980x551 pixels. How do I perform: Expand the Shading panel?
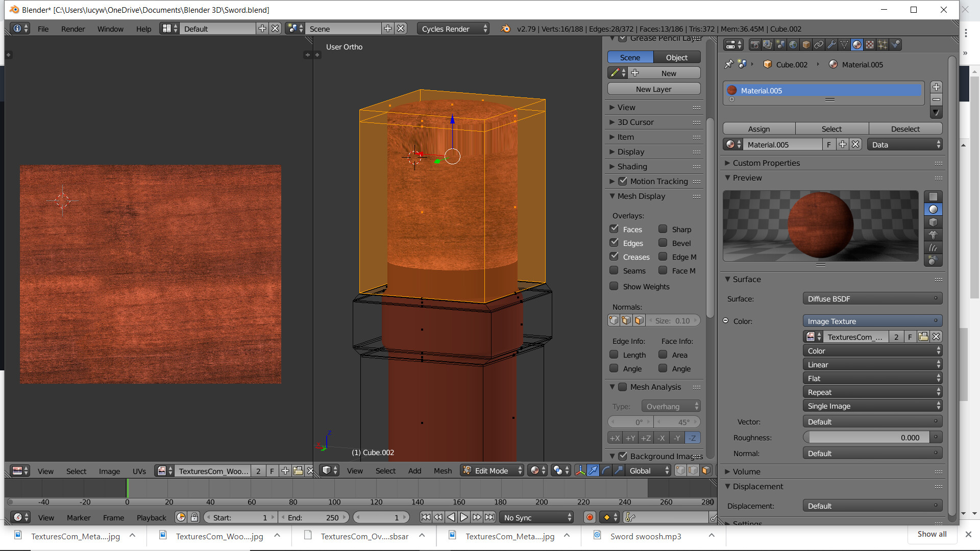coord(632,167)
